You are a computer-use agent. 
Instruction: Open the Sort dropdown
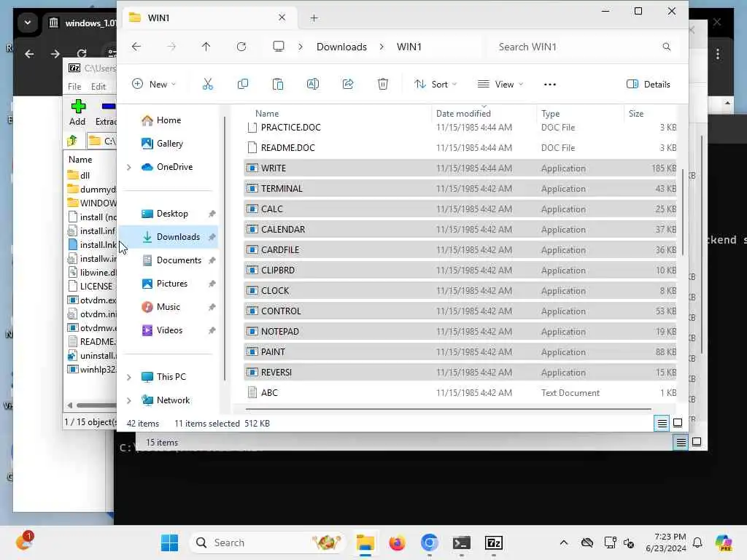coord(436,85)
